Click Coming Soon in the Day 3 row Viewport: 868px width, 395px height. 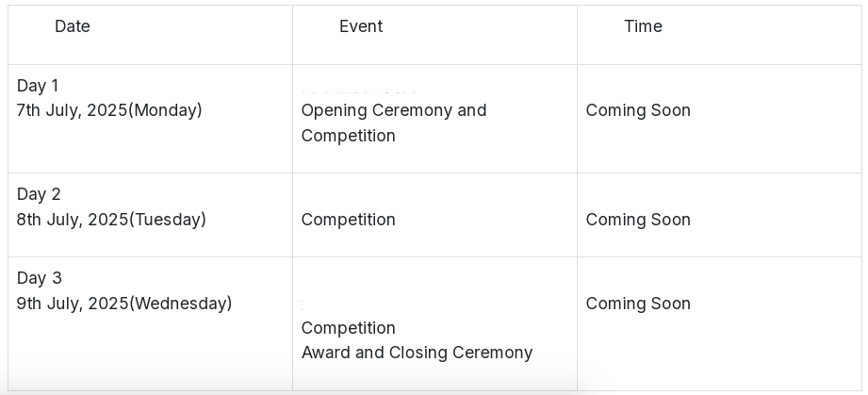638,304
